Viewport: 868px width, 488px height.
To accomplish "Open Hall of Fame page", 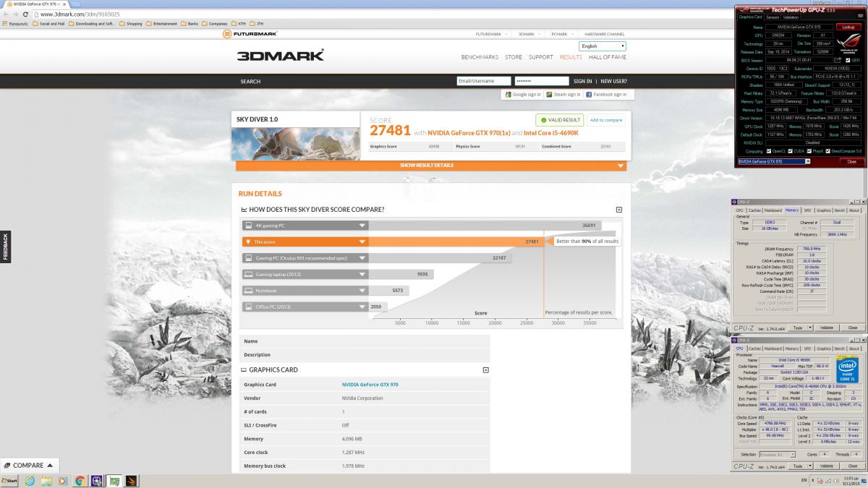I will pyautogui.click(x=608, y=57).
